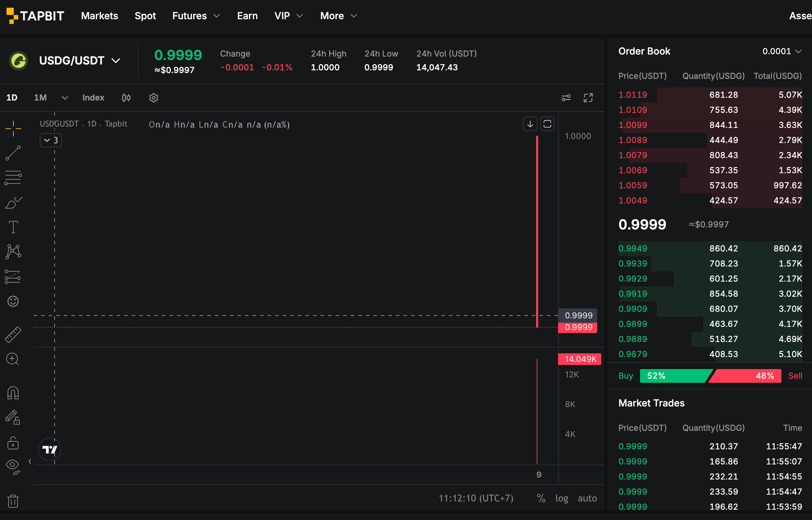Toggle percent scale on chart

click(x=541, y=498)
